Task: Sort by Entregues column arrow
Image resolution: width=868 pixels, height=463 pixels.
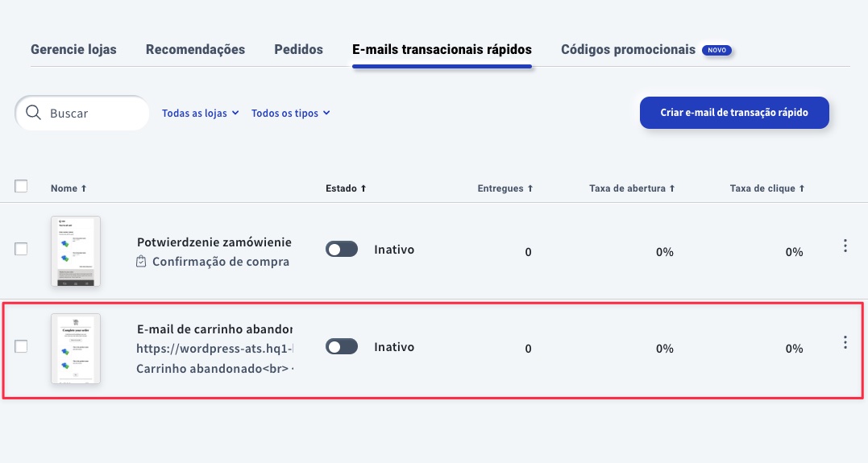Action: coord(530,188)
